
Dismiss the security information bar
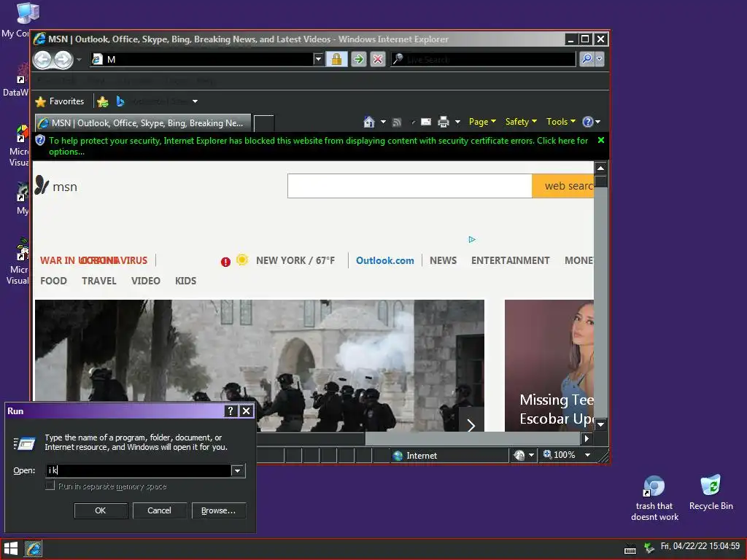click(601, 140)
